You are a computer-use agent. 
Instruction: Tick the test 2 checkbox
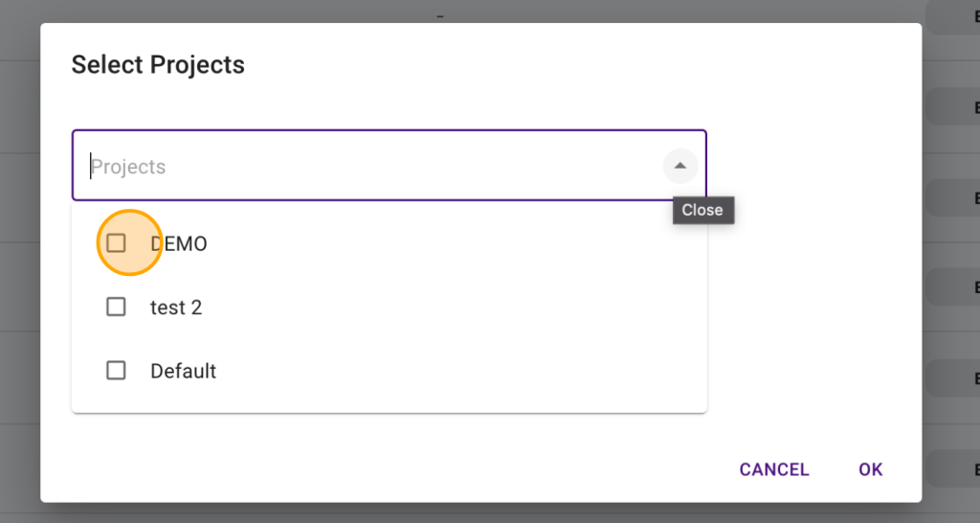point(116,307)
